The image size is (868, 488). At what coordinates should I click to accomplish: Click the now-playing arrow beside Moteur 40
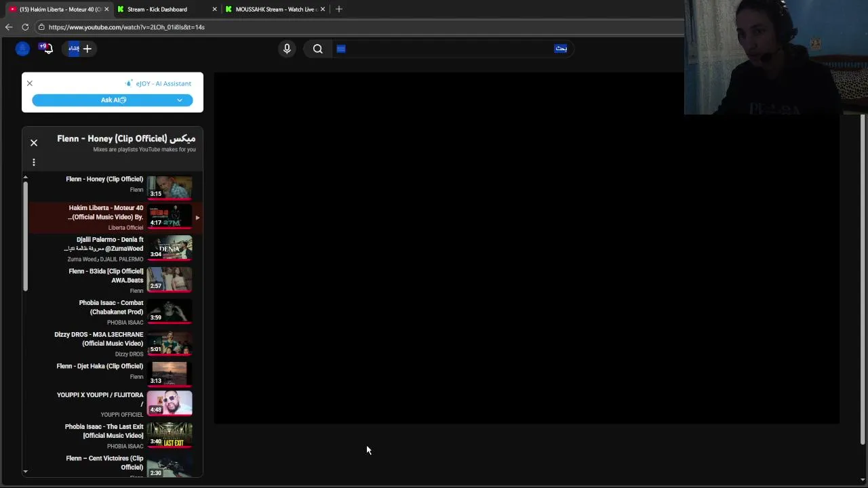coord(197,218)
